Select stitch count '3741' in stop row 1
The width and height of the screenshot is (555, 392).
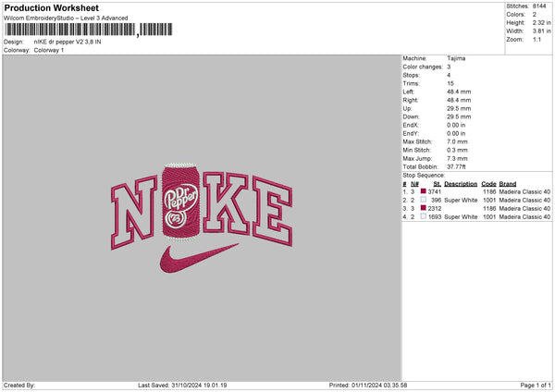pos(435,191)
